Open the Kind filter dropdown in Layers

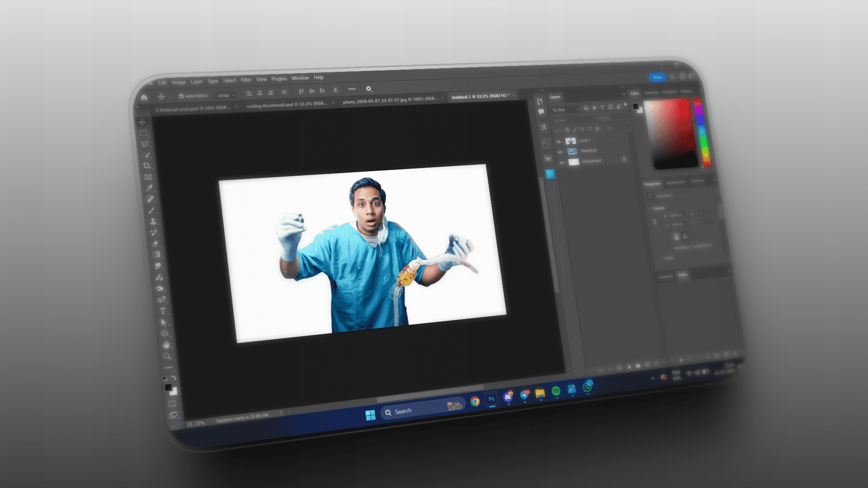coord(565,110)
